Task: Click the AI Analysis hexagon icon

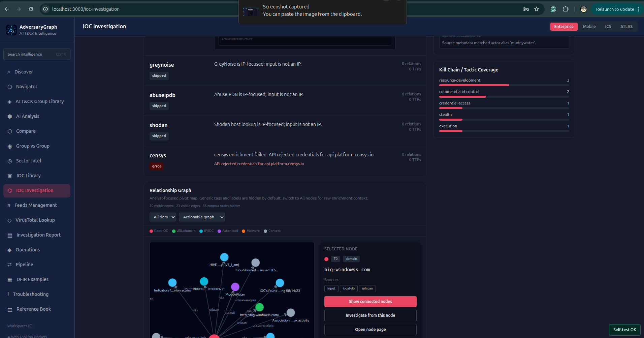Action: [x=10, y=117]
